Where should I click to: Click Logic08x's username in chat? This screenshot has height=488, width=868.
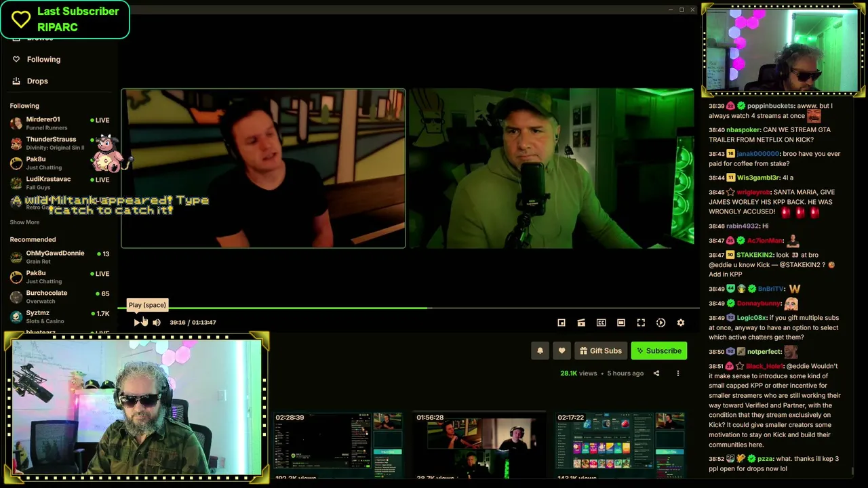coord(751,318)
